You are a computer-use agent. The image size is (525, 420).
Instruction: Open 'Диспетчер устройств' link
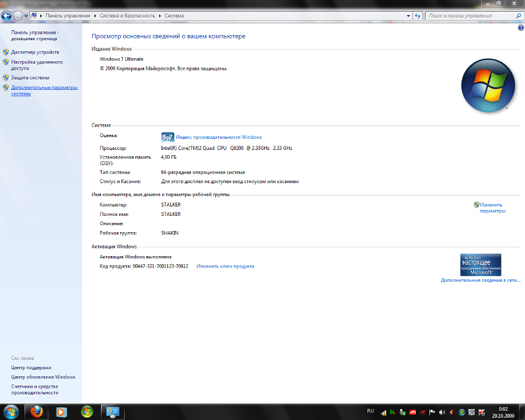[35, 52]
